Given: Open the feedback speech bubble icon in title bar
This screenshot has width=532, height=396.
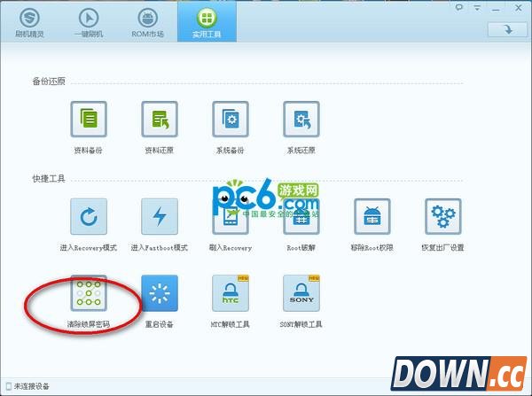Looking at the screenshot, I should pyautogui.click(x=458, y=7).
